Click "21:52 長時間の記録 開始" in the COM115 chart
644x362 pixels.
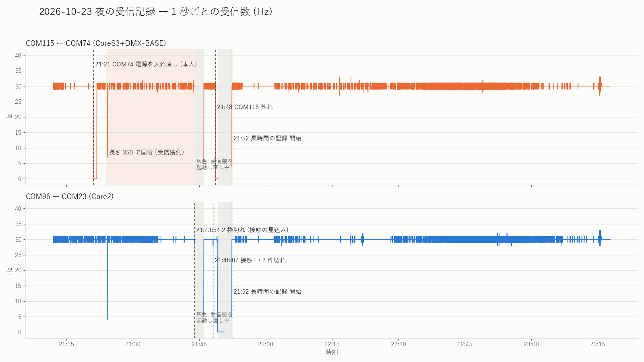point(267,138)
